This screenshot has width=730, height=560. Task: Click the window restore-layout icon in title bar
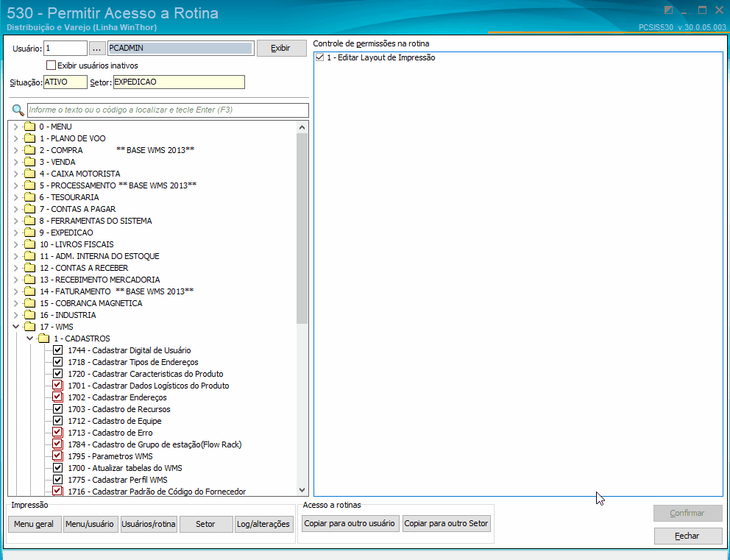pyautogui.click(x=668, y=10)
